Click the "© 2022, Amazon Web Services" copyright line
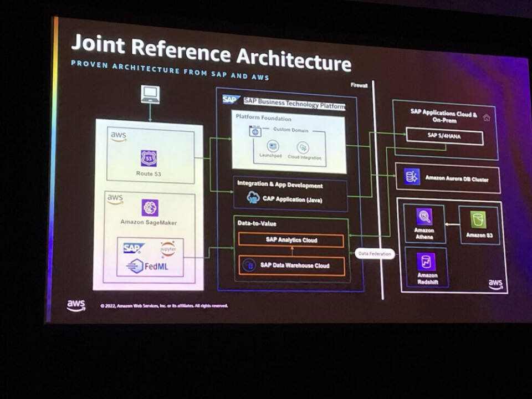Screen dimensions: 532x399 pos(164,306)
